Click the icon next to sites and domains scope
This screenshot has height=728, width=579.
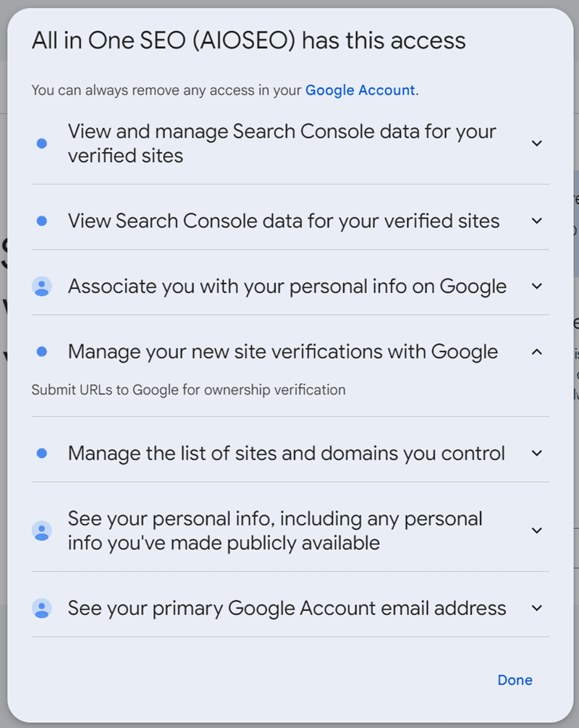[x=42, y=453]
